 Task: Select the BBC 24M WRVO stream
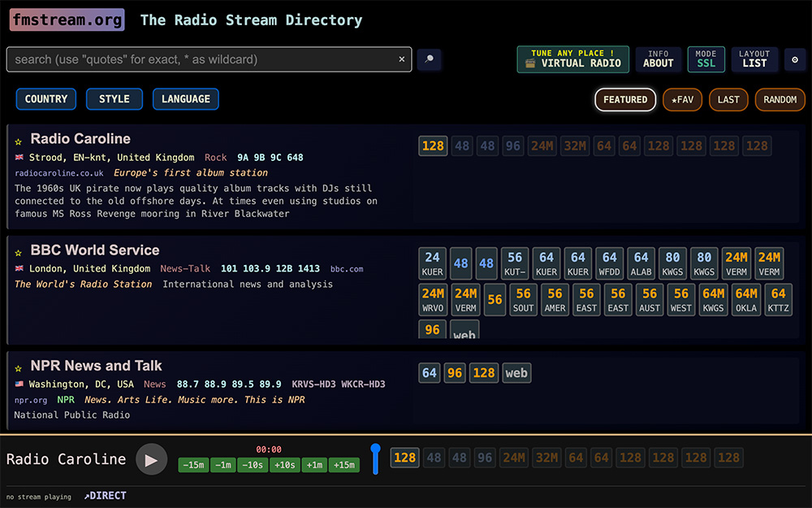tap(433, 300)
